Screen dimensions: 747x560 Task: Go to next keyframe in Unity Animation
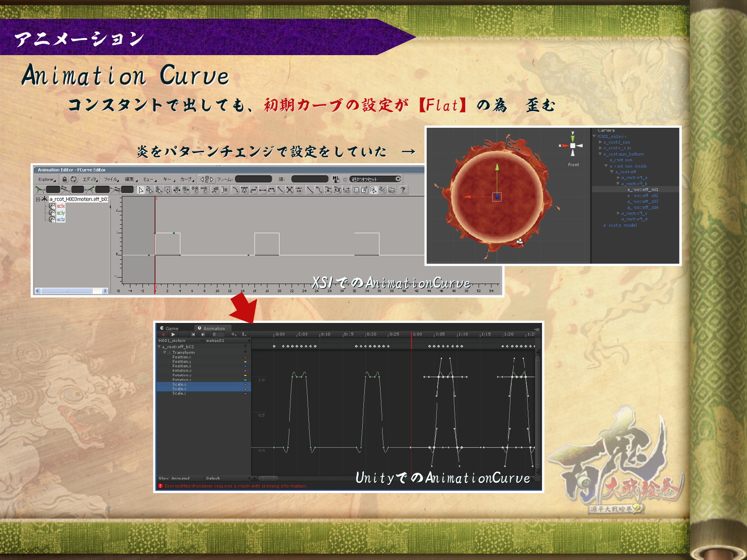(203, 334)
